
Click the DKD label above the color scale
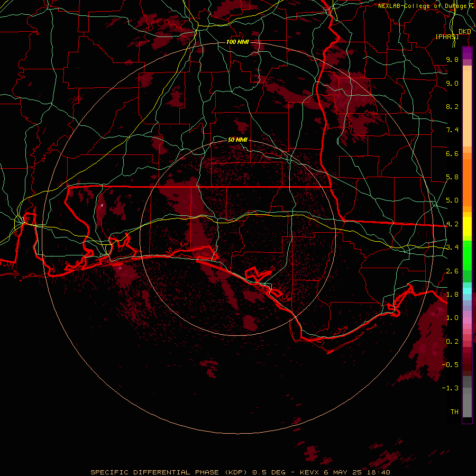click(464, 32)
